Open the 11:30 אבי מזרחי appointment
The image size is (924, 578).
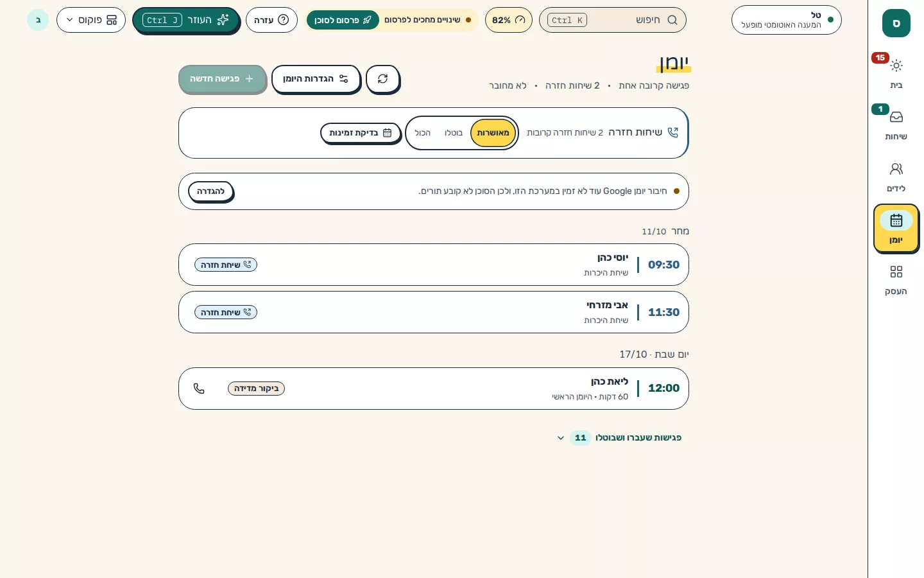(x=434, y=312)
